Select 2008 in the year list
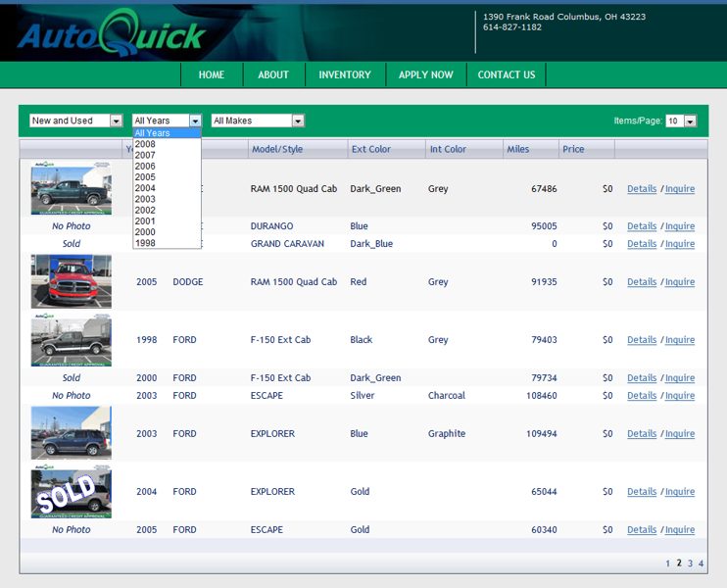Screen dimensions: 727x588 (167, 144)
